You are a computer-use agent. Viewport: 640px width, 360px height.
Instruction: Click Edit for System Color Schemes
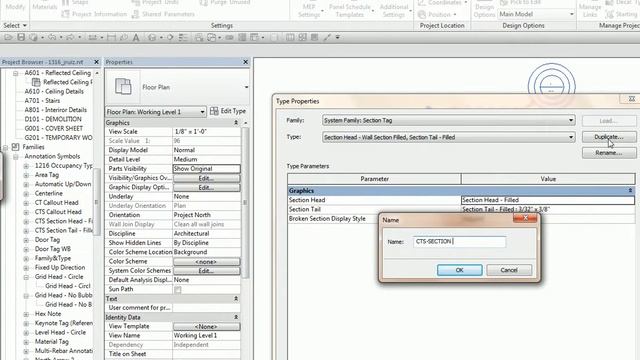206,271
